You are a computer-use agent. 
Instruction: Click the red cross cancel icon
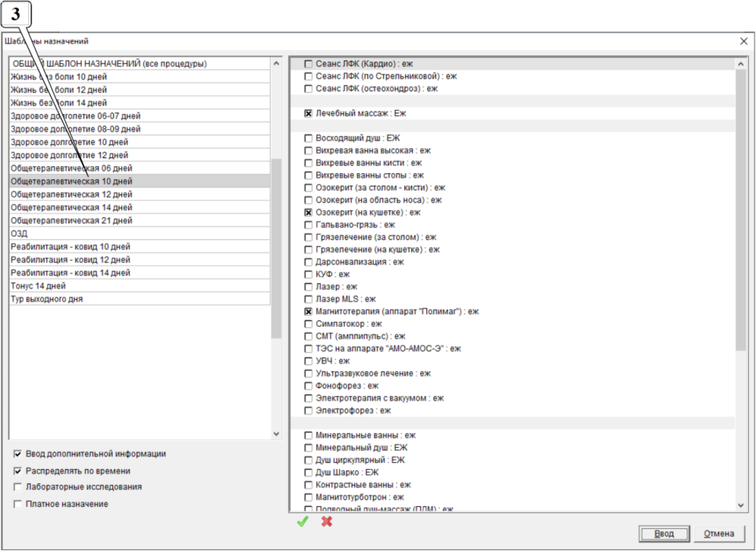tap(326, 522)
